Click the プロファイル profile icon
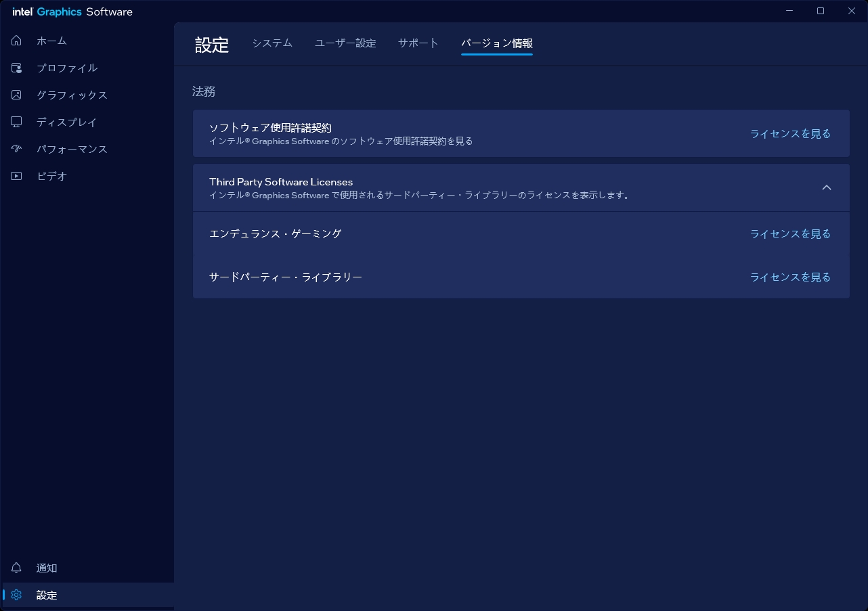Screen dimensions: 868x611 (17, 68)
